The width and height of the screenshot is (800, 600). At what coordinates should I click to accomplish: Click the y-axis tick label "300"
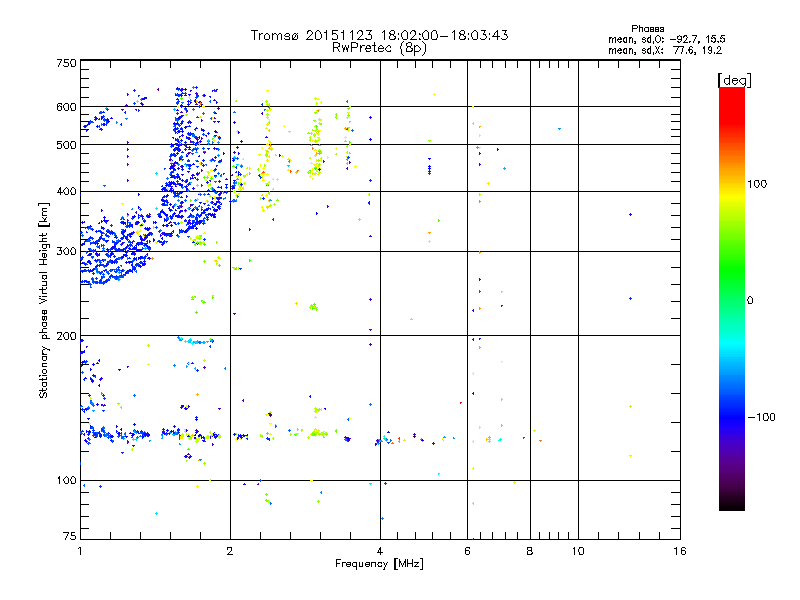coord(66,252)
